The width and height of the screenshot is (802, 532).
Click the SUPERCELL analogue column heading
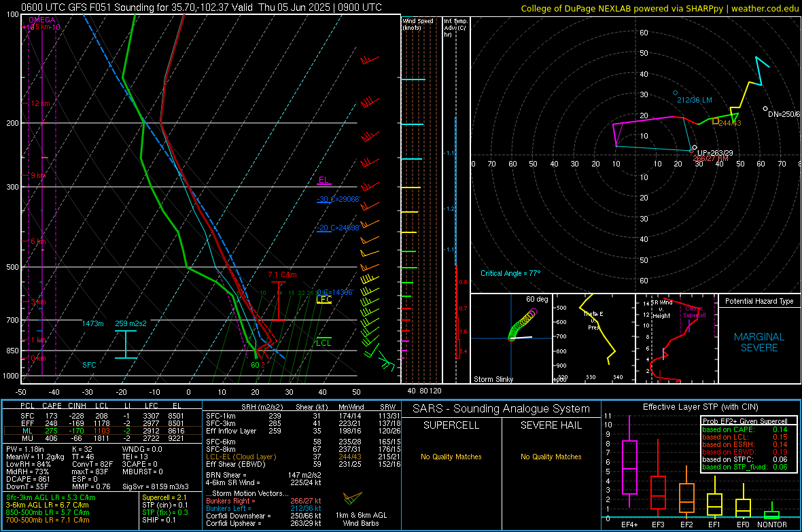tap(451, 425)
